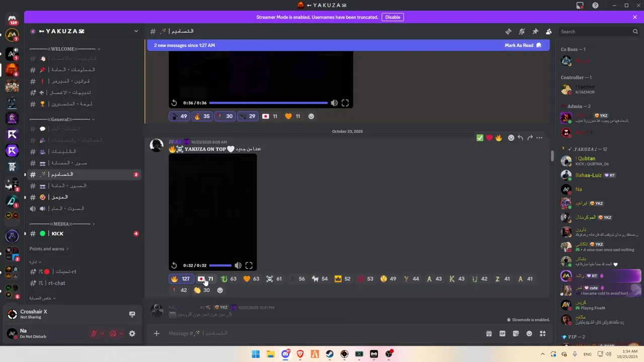Reply to message using reply arrow
Viewport: 644px width, 362px height.
click(x=520, y=138)
